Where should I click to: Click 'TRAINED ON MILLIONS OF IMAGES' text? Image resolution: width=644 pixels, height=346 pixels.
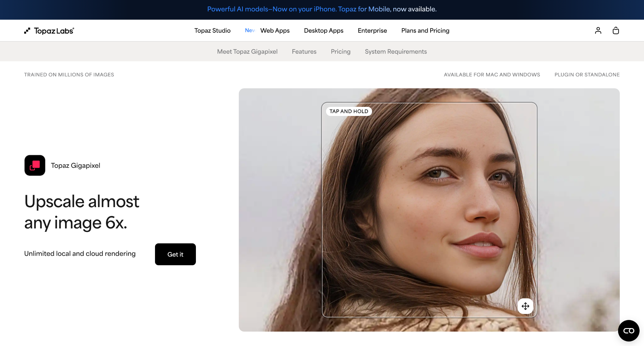click(x=69, y=74)
